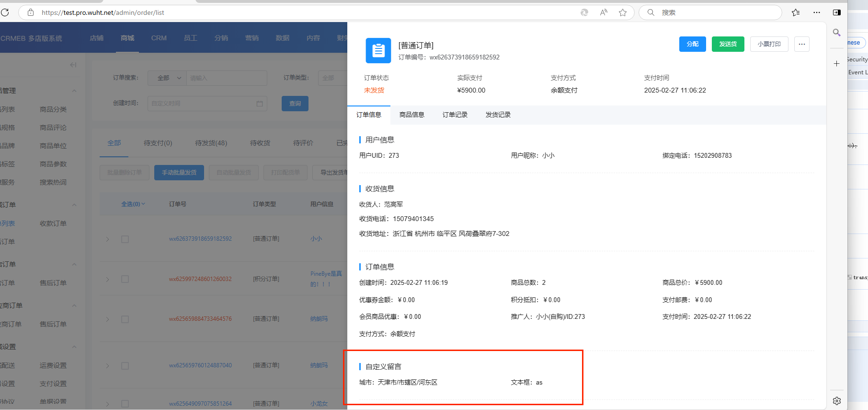
Task: Click the green 发送货 button
Action: point(728,44)
